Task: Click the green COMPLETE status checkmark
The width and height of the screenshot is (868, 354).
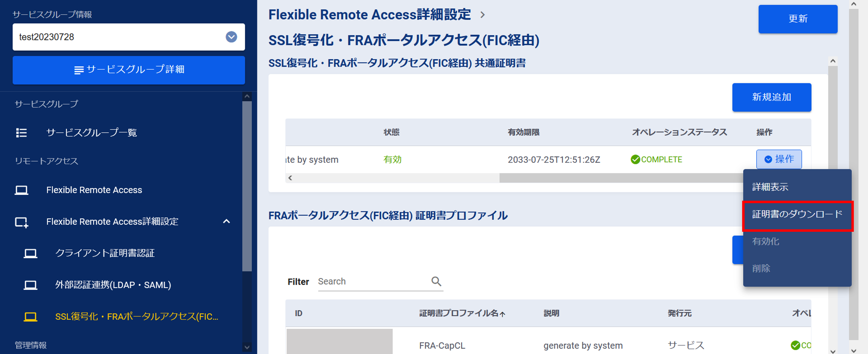Action: [635, 159]
